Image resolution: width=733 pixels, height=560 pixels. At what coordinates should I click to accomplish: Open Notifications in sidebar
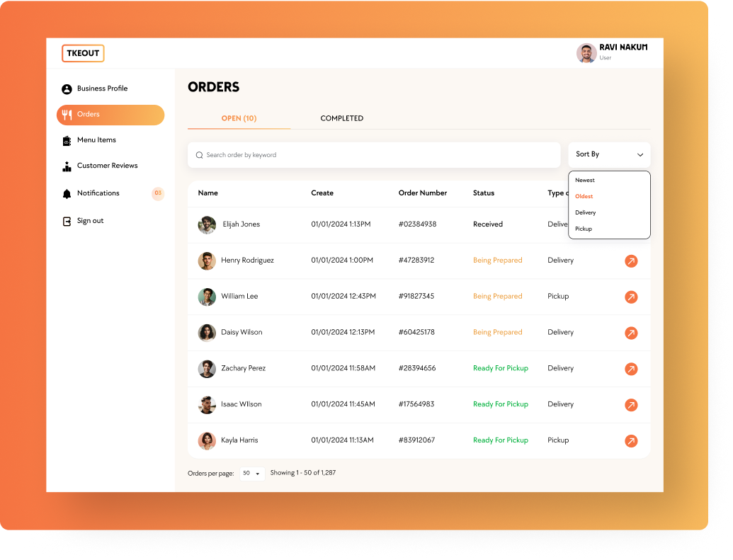(x=98, y=193)
